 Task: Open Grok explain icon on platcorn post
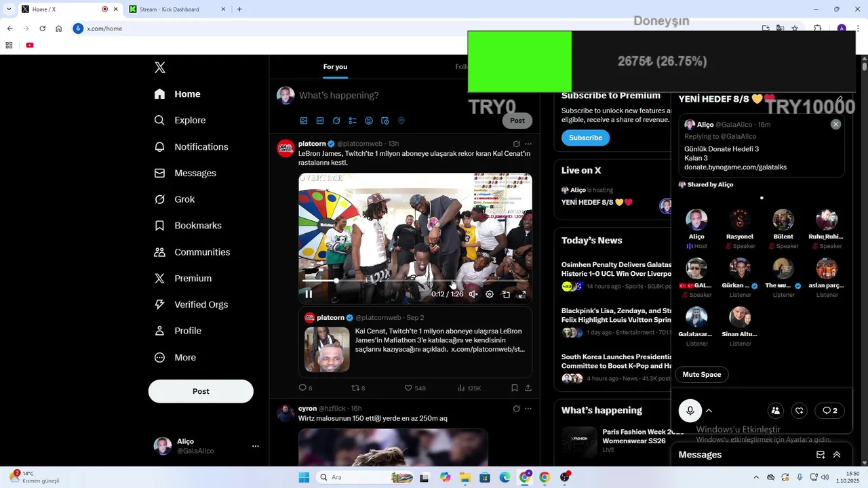pyautogui.click(x=517, y=144)
